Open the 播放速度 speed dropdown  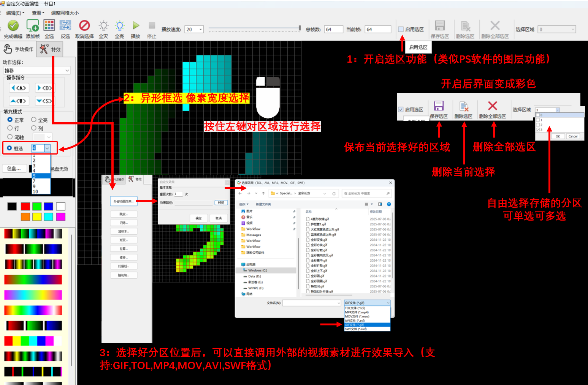point(201,30)
